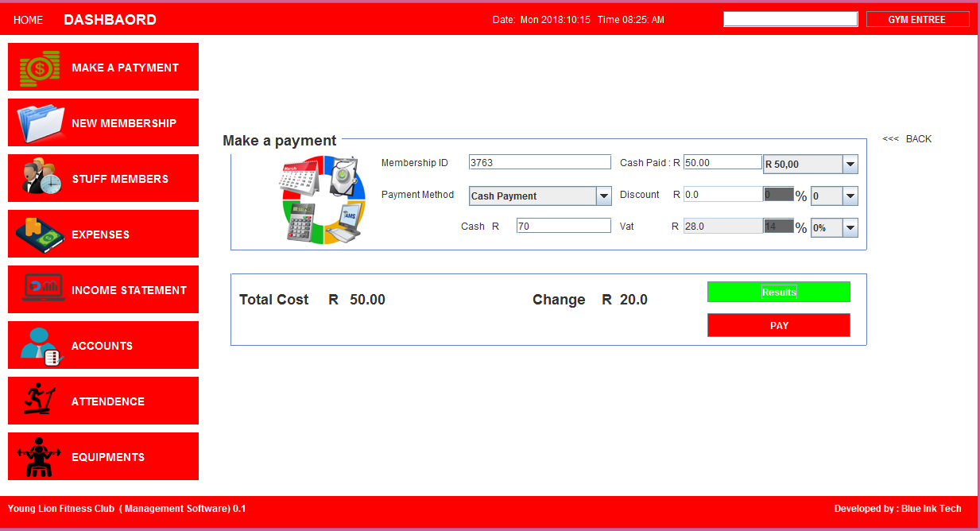Expand the R 50,00 cash paid dropdown
980x531 pixels.
pos(810,165)
